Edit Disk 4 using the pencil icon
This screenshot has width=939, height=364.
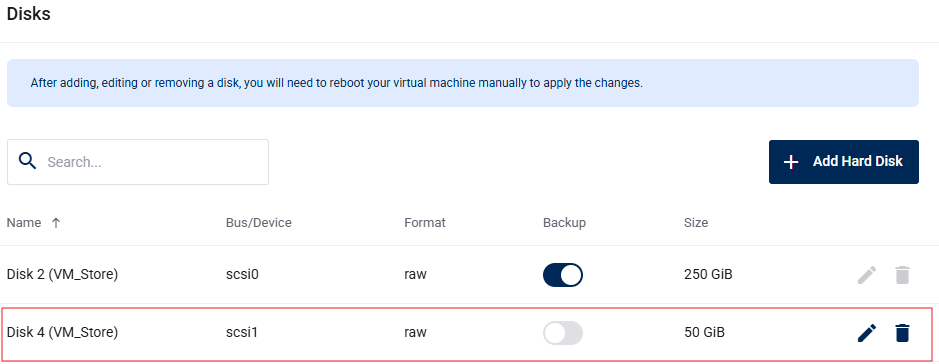[867, 333]
